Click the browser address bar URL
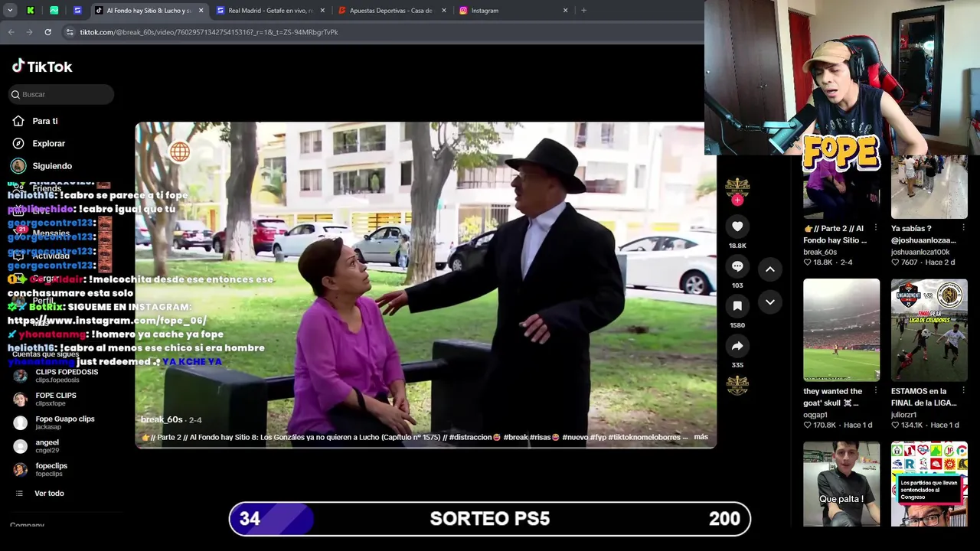The width and height of the screenshot is (980, 551). [209, 32]
